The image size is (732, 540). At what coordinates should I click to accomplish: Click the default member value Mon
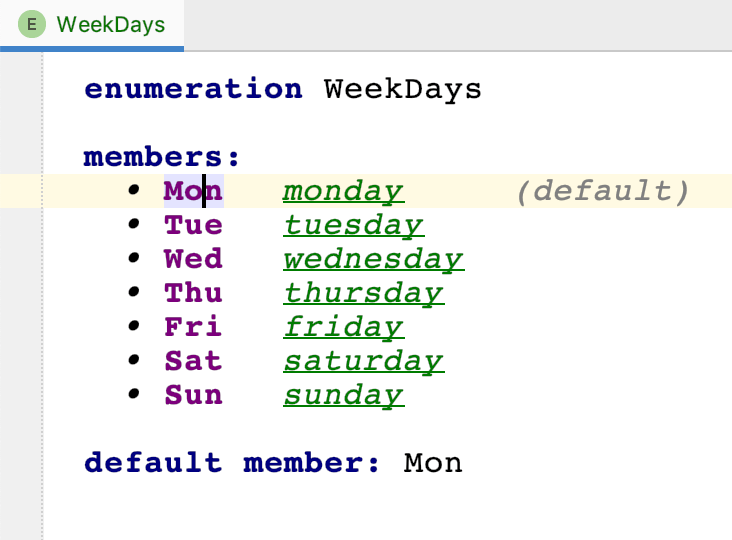pyautogui.click(x=433, y=463)
